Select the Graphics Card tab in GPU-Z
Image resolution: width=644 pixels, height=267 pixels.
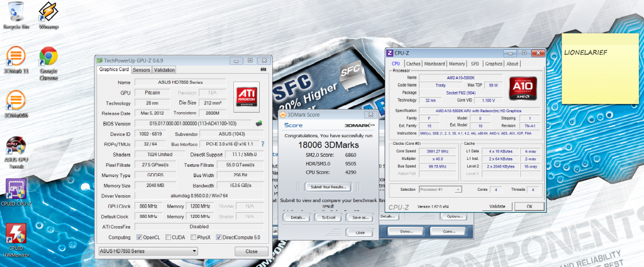click(x=114, y=69)
